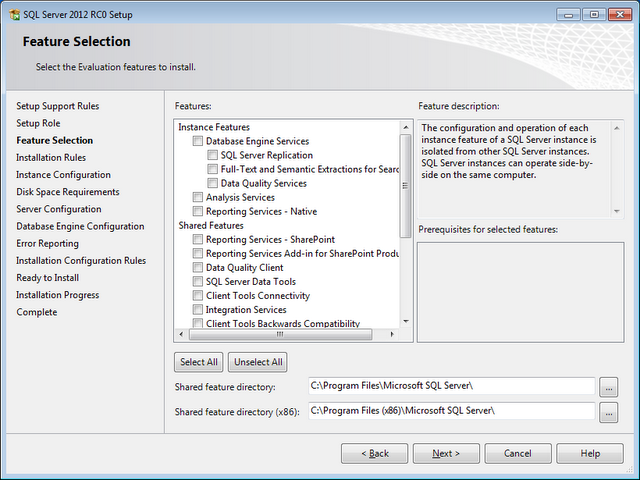Check the Analysis Services checkbox
Viewport: 640px width, 480px height.
(198, 197)
